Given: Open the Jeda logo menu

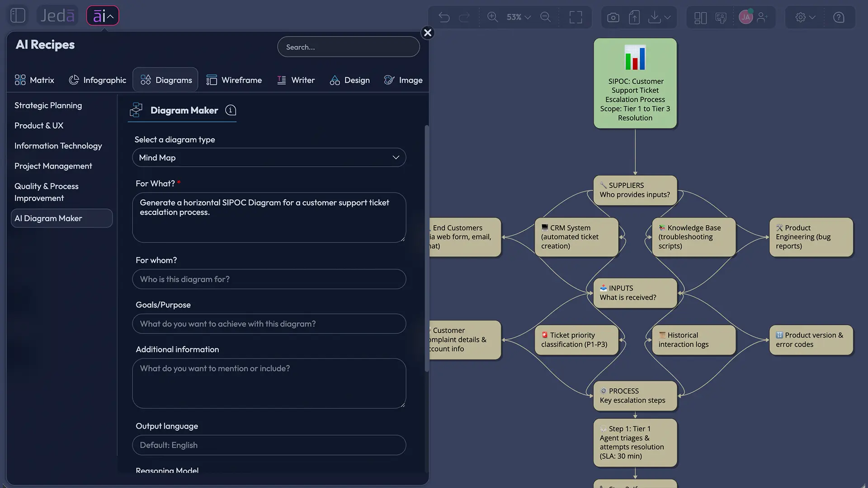Looking at the screenshot, I should 57,16.
